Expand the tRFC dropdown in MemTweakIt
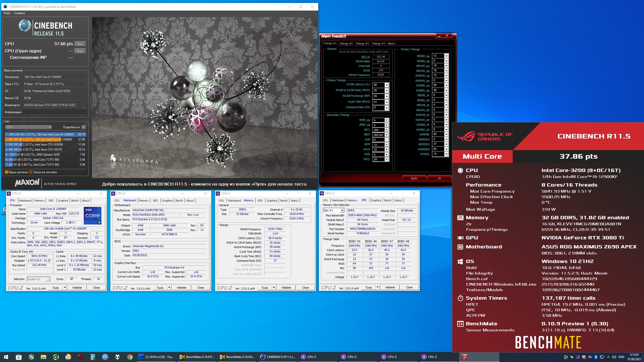 click(387, 130)
